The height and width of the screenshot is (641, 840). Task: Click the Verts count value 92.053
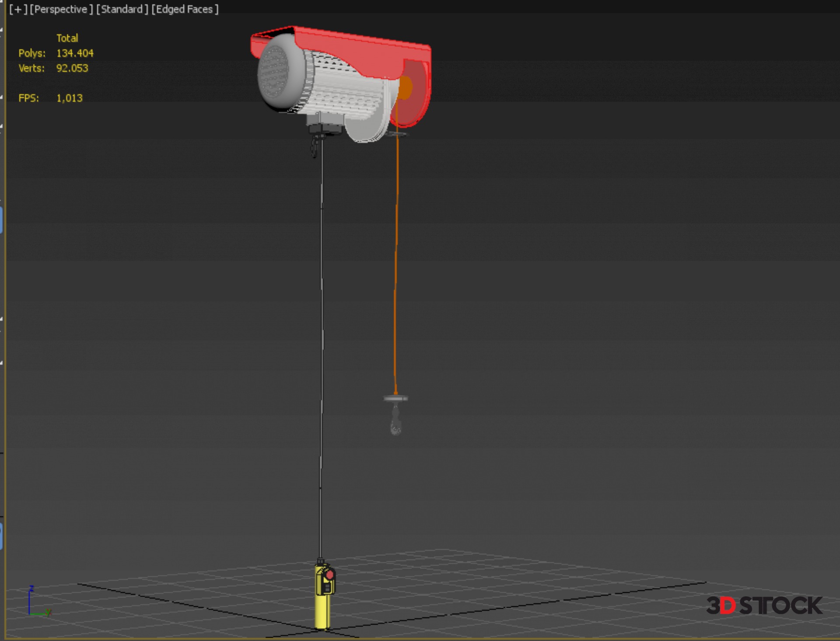tap(72, 68)
